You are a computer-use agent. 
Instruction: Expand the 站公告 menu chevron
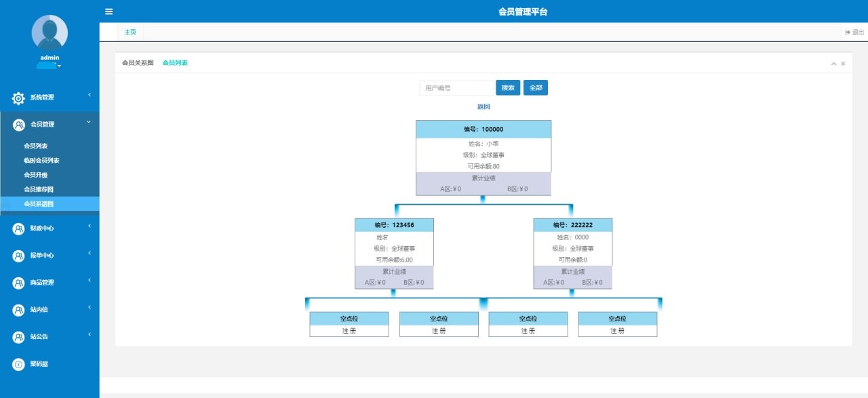pyautogui.click(x=89, y=334)
